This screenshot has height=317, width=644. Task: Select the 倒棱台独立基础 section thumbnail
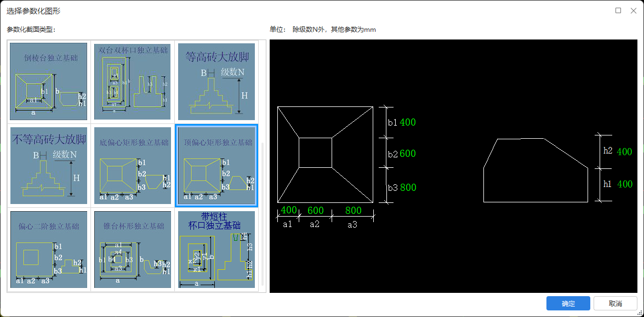coord(48,81)
